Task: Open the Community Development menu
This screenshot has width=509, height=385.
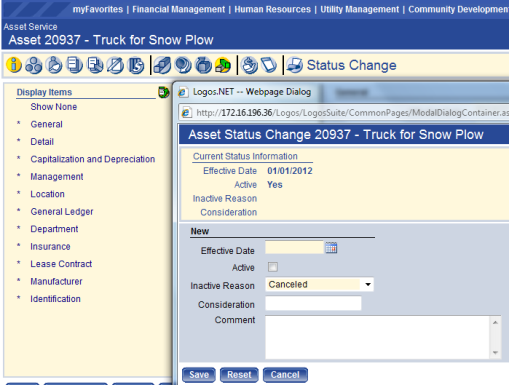Action: (x=459, y=9)
